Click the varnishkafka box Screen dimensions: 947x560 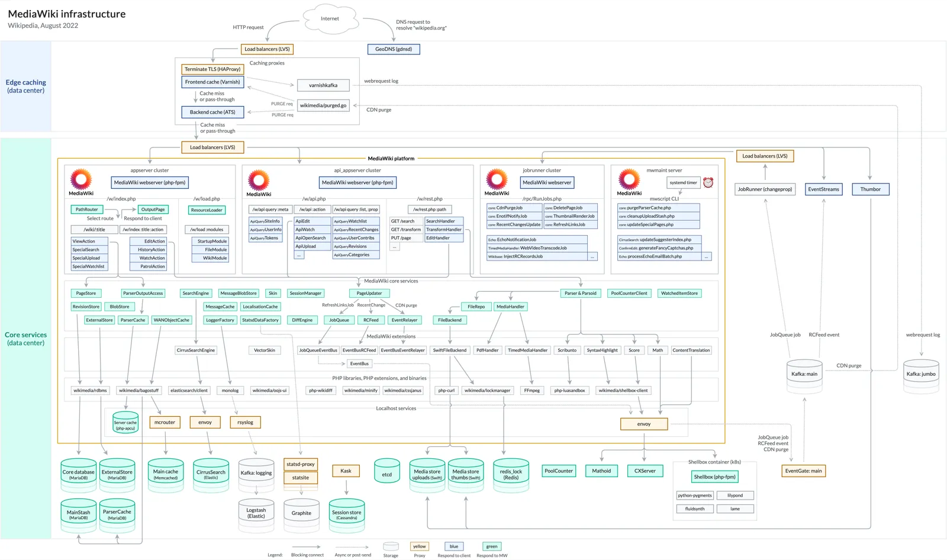pos(323,85)
